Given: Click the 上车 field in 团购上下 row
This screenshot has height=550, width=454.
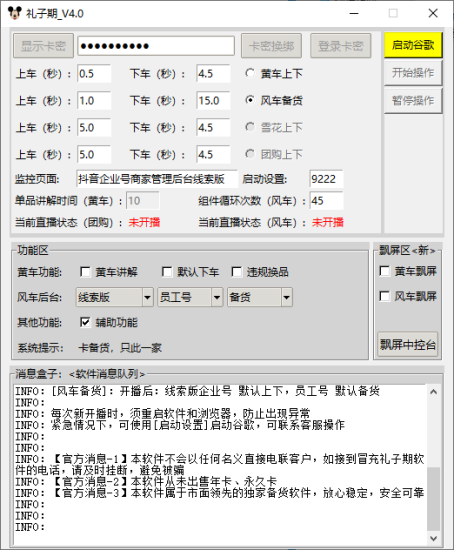Looking at the screenshot, I should [94, 154].
